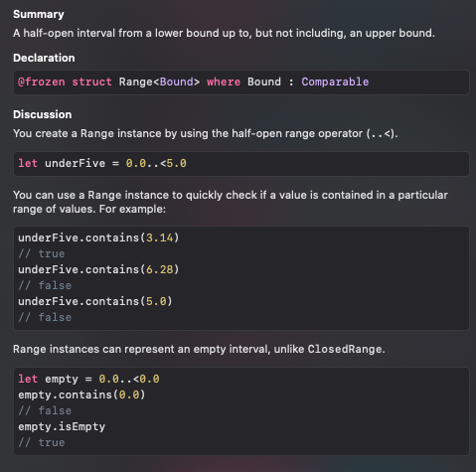Click the let underFive code line

point(102,163)
